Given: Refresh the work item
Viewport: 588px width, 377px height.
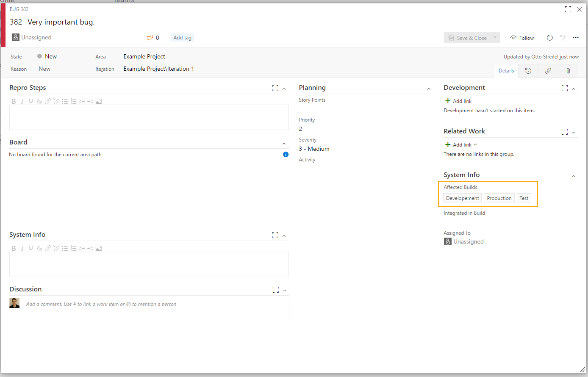Looking at the screenshot, I should point(549,38).
